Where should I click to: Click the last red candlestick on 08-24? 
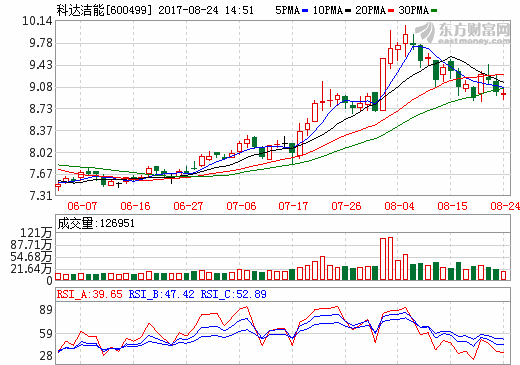pos(503,94)
